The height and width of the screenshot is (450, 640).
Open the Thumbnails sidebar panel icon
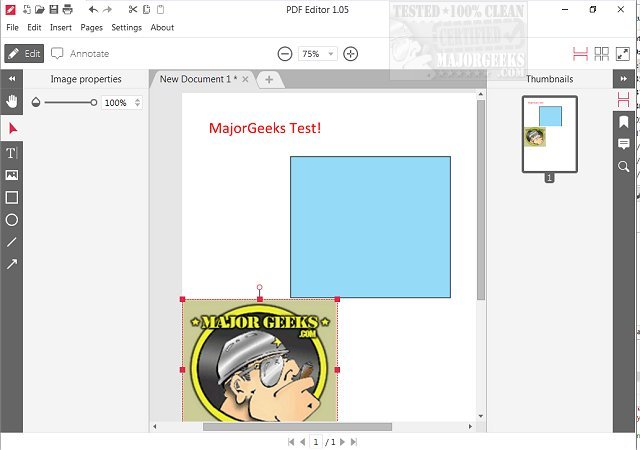(623, 100)
